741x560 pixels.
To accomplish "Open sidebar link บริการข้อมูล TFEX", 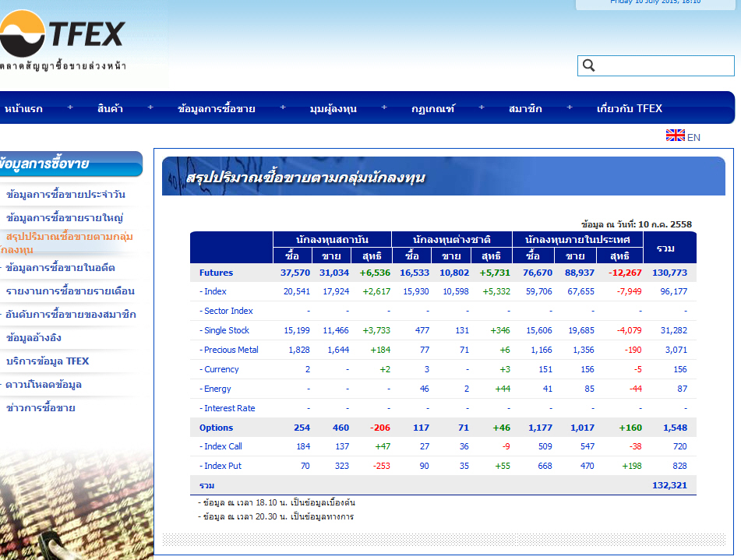I will pyautogui.click(x=48, y=361).
